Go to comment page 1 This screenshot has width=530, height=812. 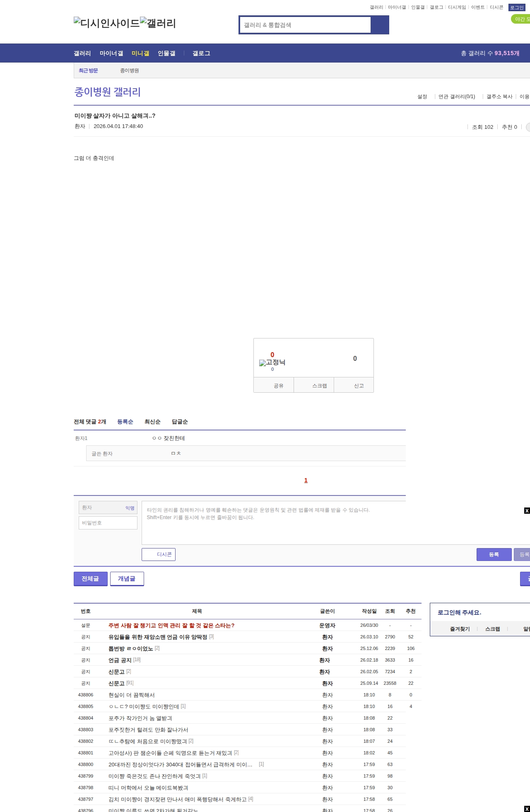[306, 480]
